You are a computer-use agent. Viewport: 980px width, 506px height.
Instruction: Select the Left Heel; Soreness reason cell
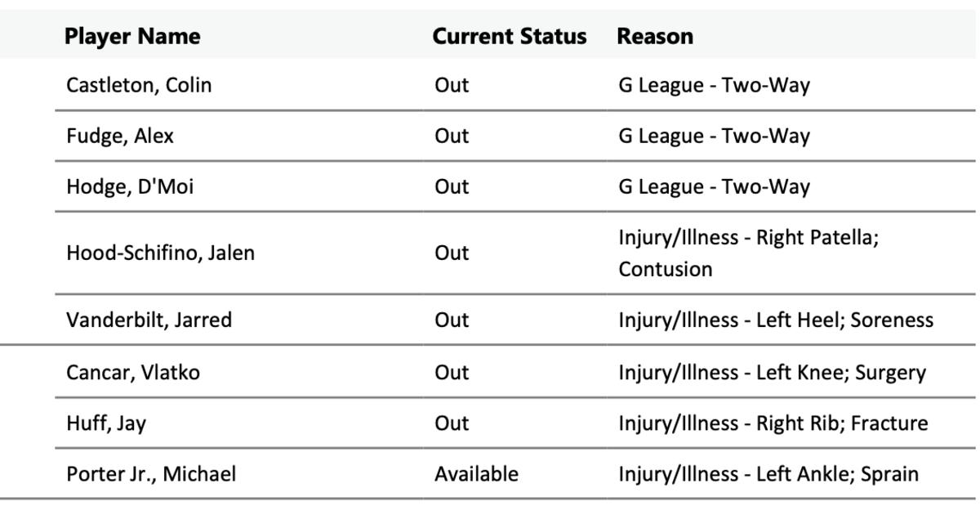click(x=775, y=320)
